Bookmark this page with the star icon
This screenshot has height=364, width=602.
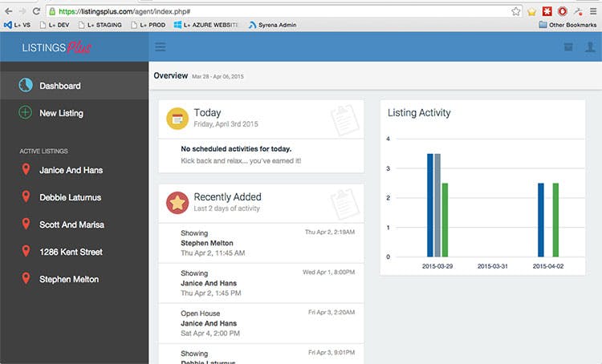click(x=515, y=11)
